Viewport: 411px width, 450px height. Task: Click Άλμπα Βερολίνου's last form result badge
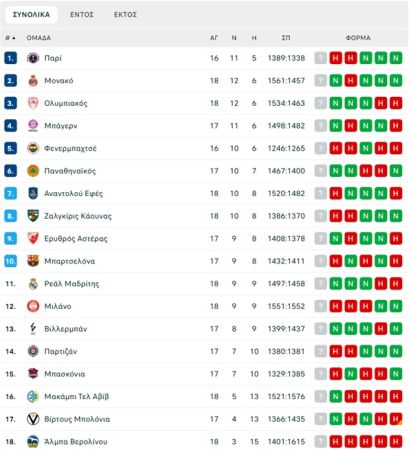[396, 442]
